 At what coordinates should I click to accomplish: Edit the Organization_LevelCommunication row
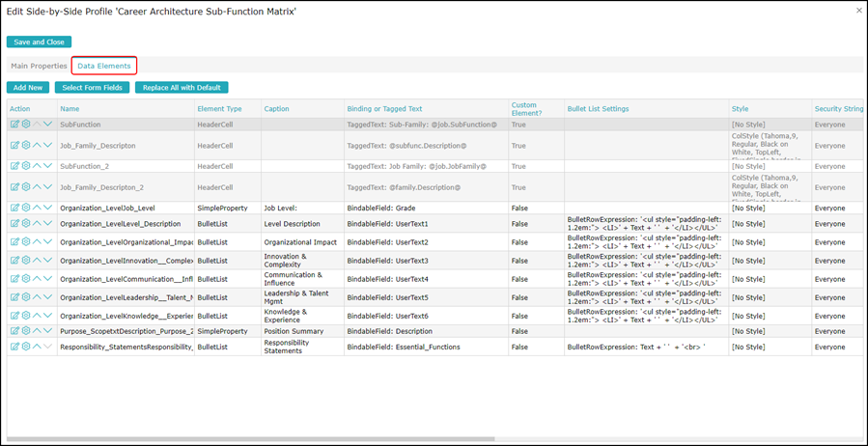tap(14, 279)
